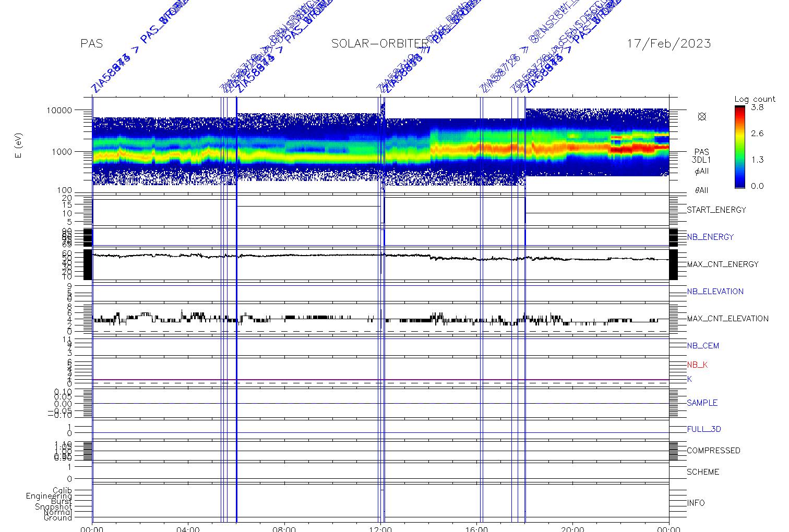Screen dimensions: 789x532
Task: Click the 08:00 time axis label
Action: click(284, 529)
